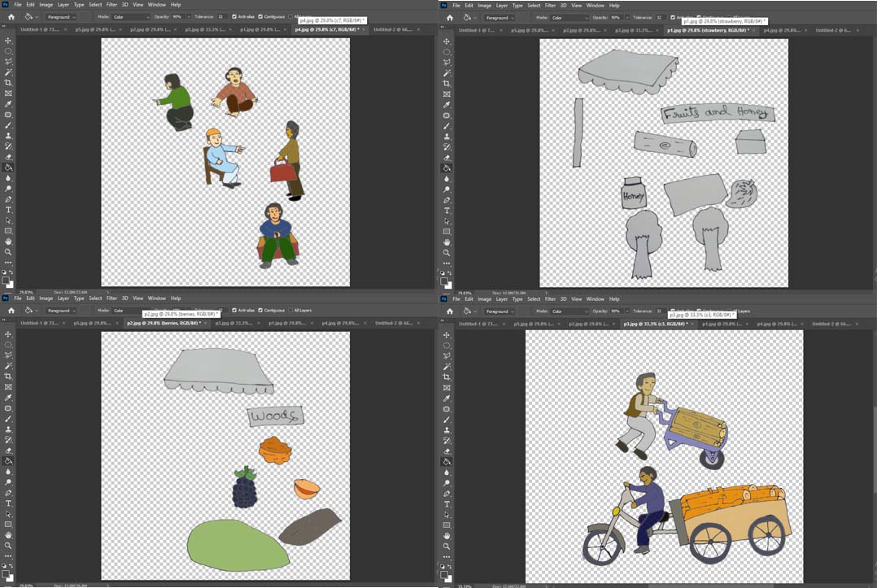Screen dimensions: 877x588
Task: Switch to the p5.jpg tab in p2.jpg window
Action: coord(92,323)
